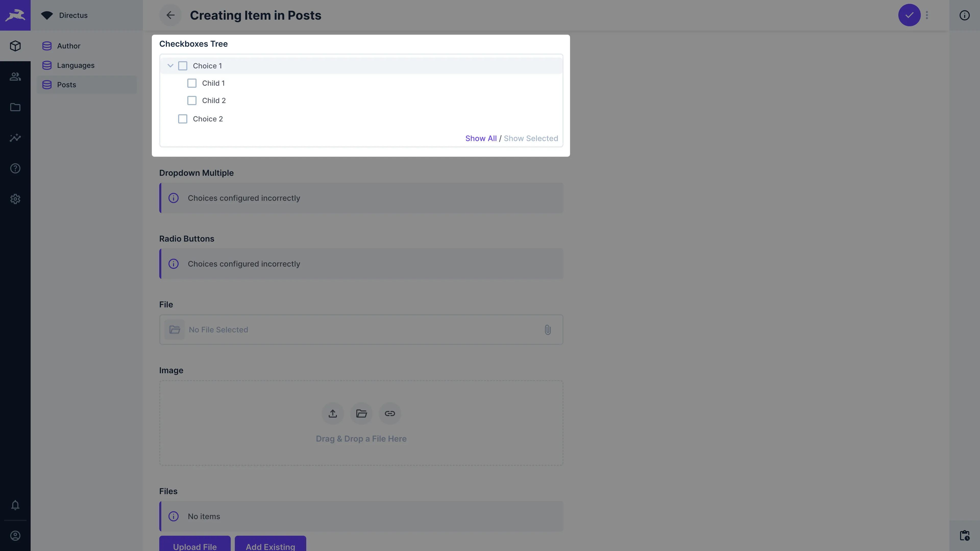
Task: Check the Child 2 checkbox
Action: 192,100
